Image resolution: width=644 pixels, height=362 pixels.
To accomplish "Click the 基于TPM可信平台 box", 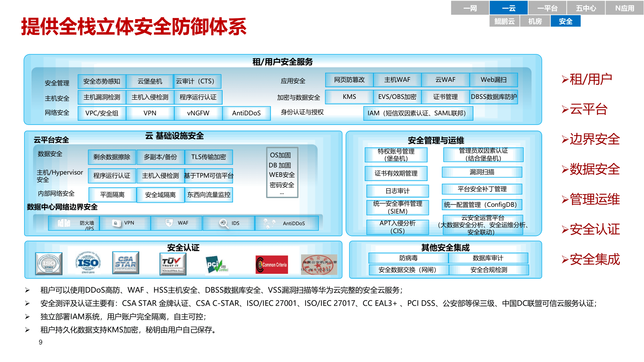I will point(209,176).
